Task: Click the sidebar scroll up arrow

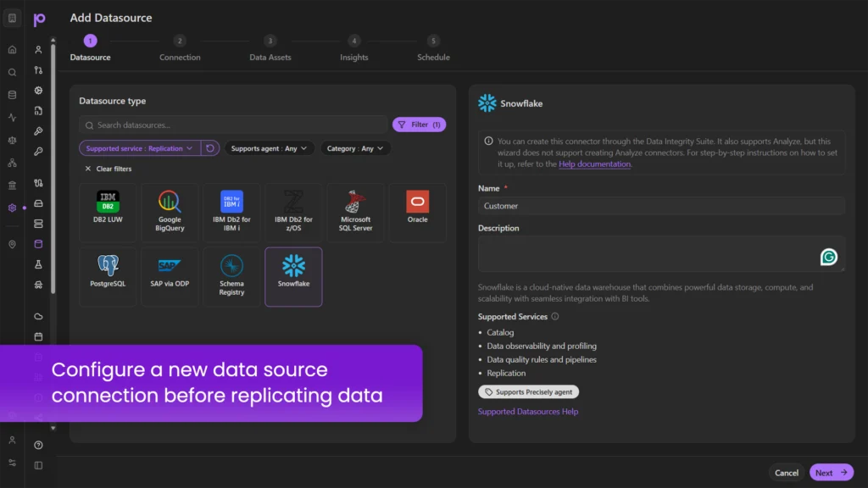Action: pyautogui.click(x=53, y=40)
